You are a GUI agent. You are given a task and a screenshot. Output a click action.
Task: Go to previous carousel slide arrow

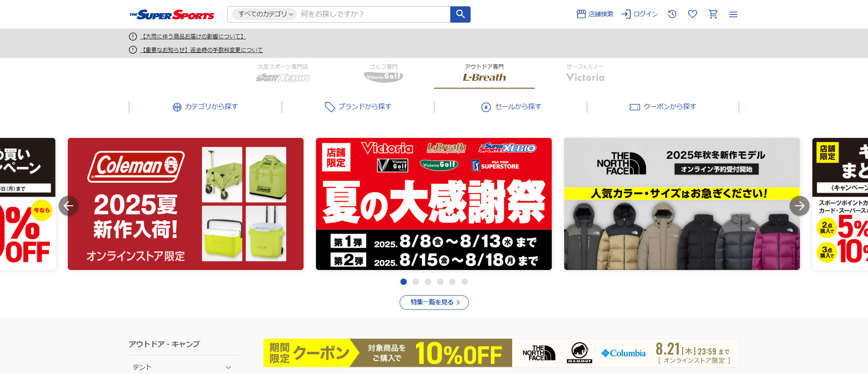point(69,206)
